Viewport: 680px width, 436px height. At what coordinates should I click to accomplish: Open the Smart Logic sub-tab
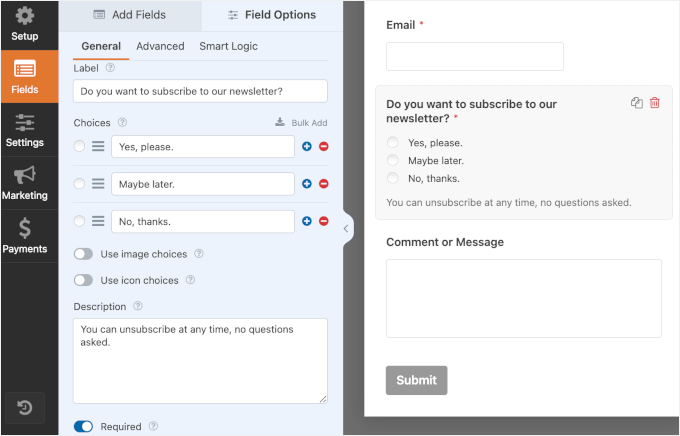(228, 46)
